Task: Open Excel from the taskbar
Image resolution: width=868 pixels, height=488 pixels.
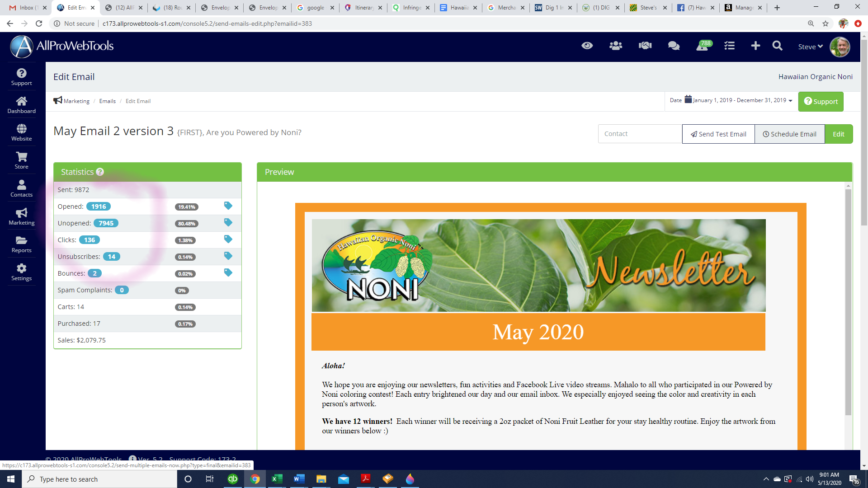Action: point(277,479)
